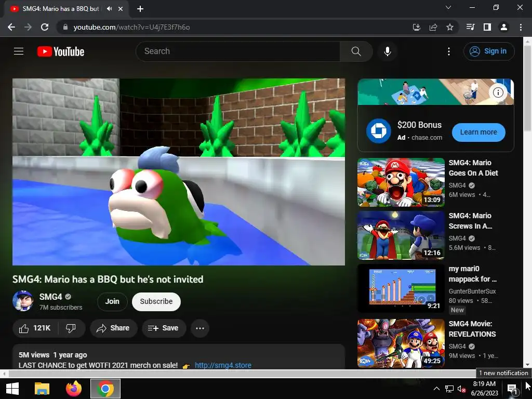Open Chrome profile icon
The height and width of the screenshot is (399, 532).
click(x=504, y=27)
